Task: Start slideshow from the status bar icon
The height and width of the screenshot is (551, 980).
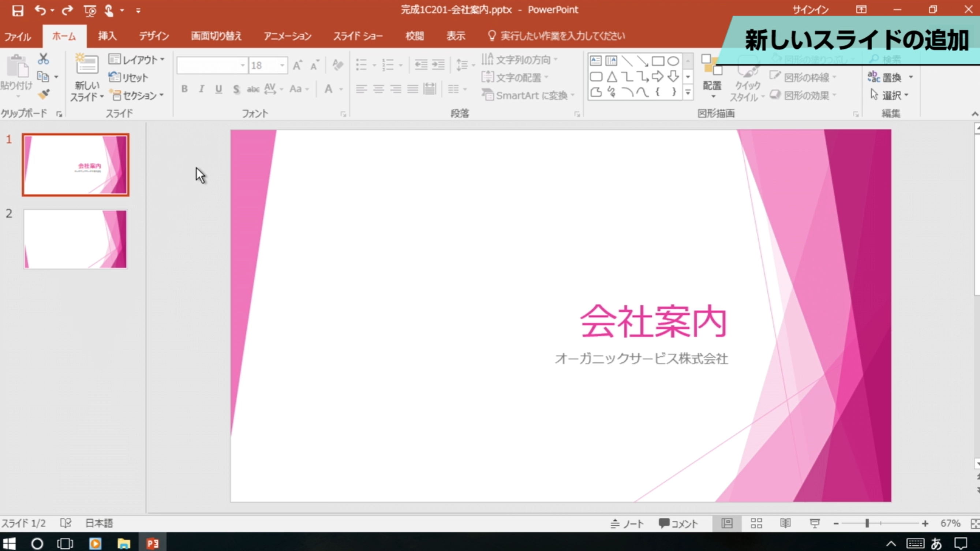Action: (815, 523)
